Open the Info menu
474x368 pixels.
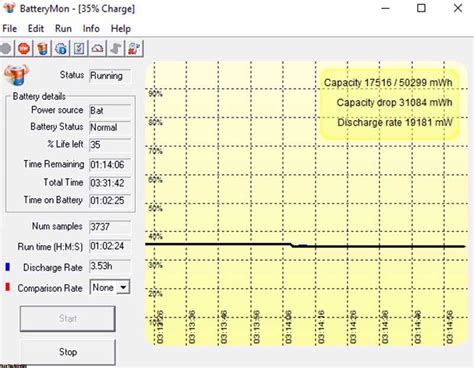[91, 29]
